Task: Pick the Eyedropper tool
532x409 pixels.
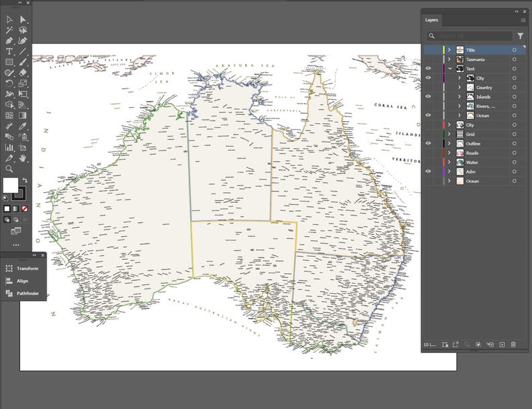Action: click(22, 126)
